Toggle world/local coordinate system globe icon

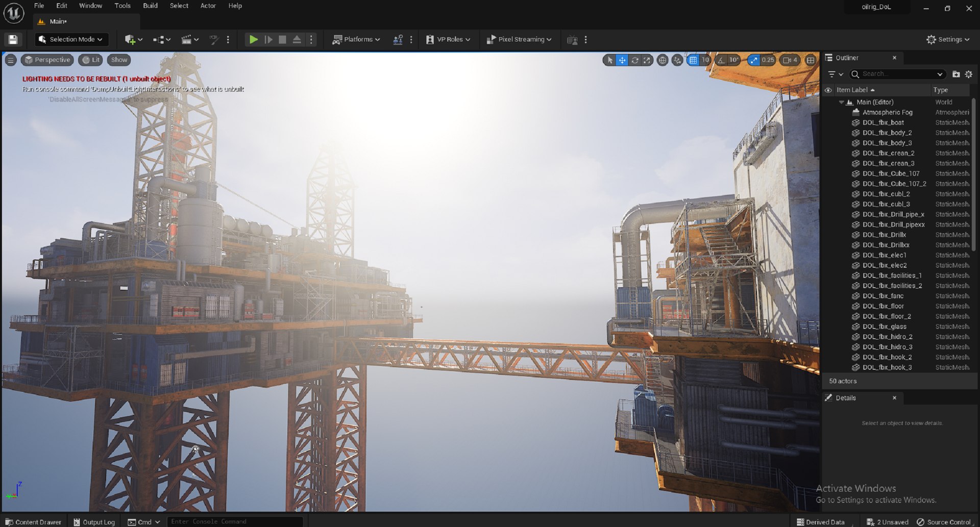click(x=663, y=60)
